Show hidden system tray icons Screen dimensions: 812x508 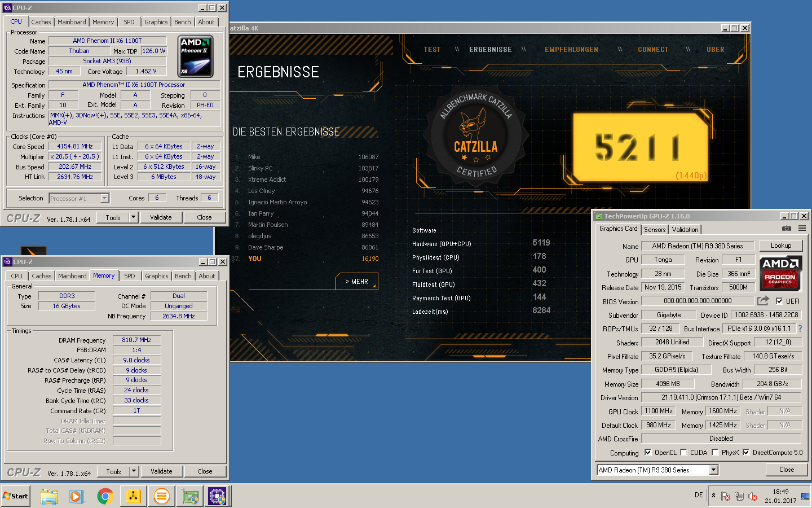tap(713, 496)
